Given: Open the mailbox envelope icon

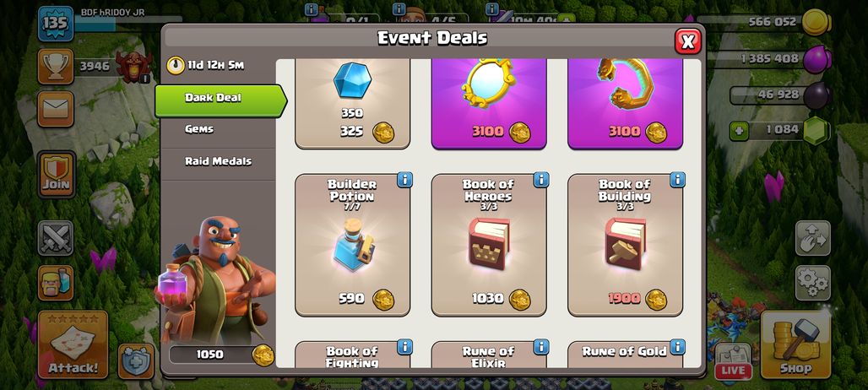Looking at the screenshot, I should [56, 109].
